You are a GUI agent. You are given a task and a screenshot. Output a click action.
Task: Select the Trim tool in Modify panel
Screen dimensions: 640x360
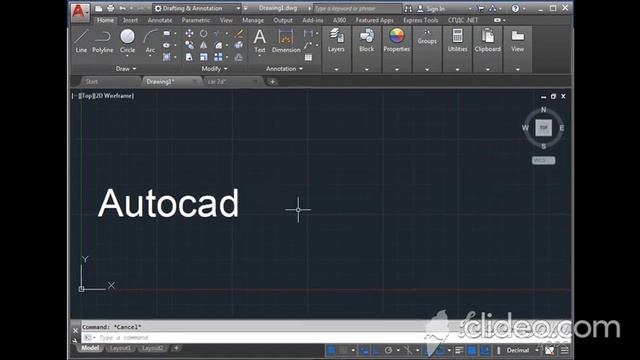(218, 33)
